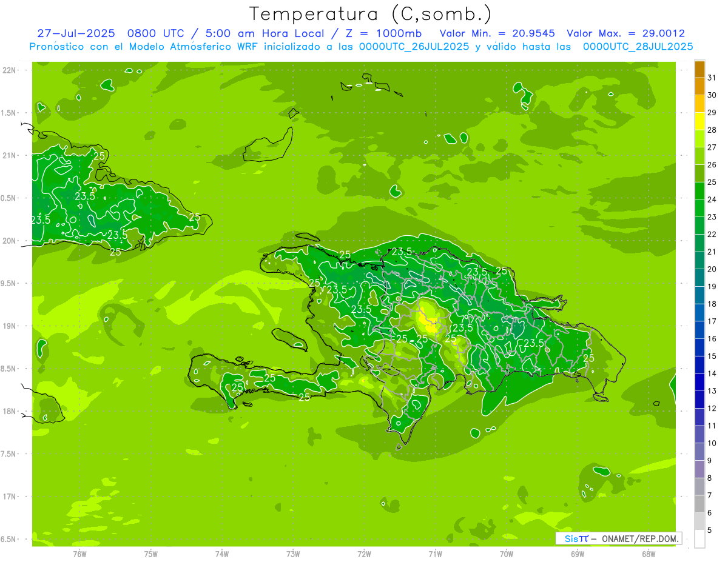
Task: Click the light gray legend segment between 5 and 6
Action: pyautogui.click(x=699, y=521)
